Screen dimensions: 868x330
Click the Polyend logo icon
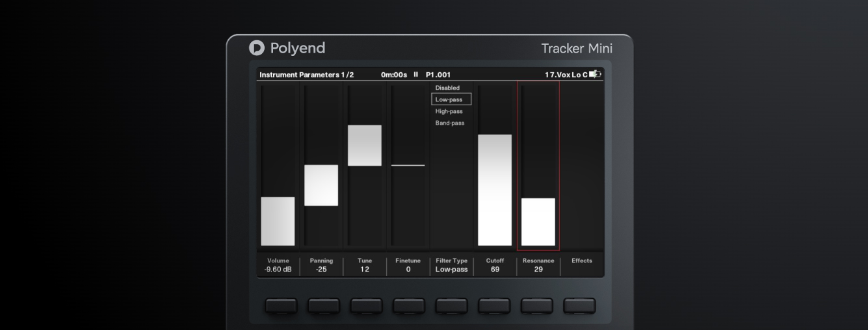[257, 48]
